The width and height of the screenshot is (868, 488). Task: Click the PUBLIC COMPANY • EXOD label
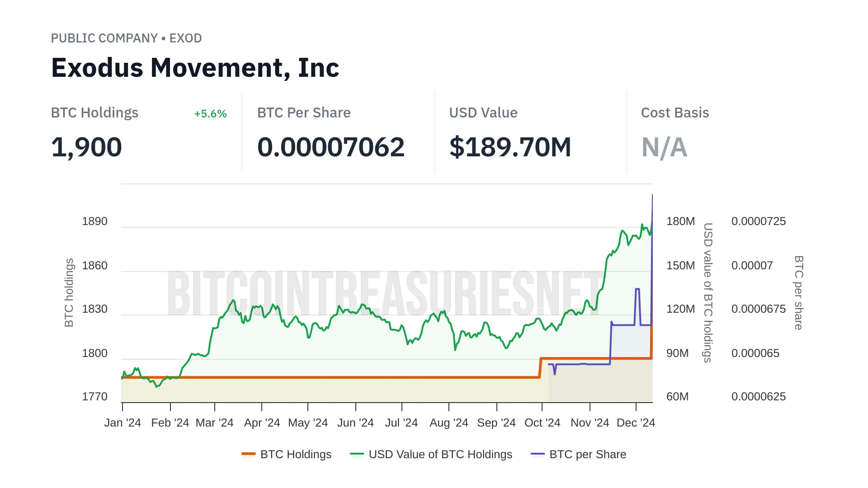(x=126, y=38)
